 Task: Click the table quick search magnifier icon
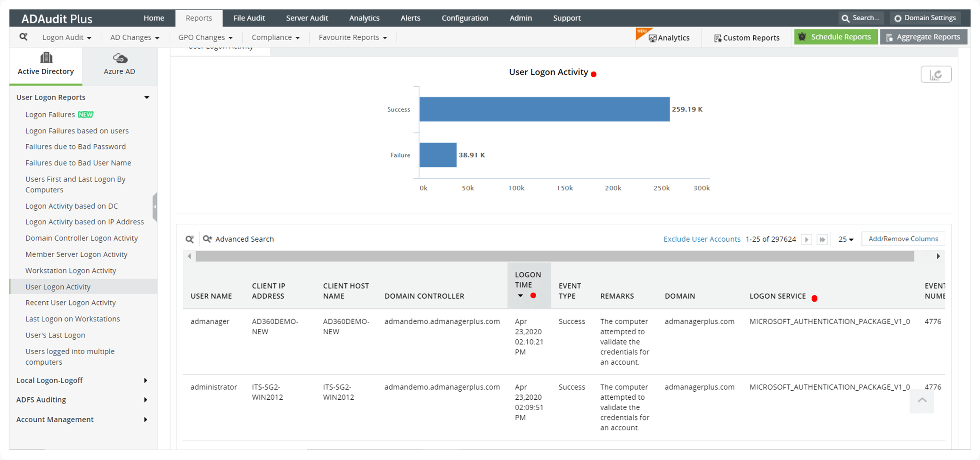pos(189,239)
